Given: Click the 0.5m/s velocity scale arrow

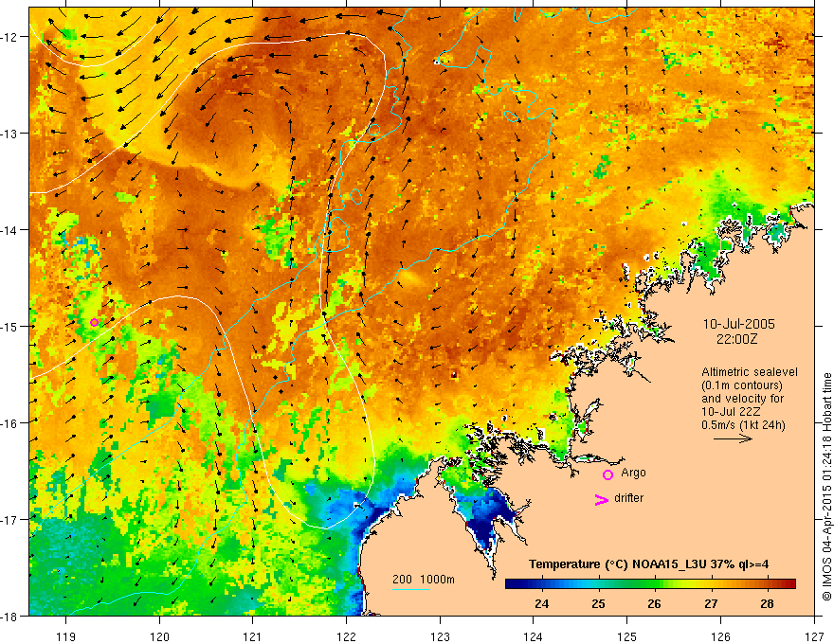Looking at the screenshot, I should pos(733,438).
